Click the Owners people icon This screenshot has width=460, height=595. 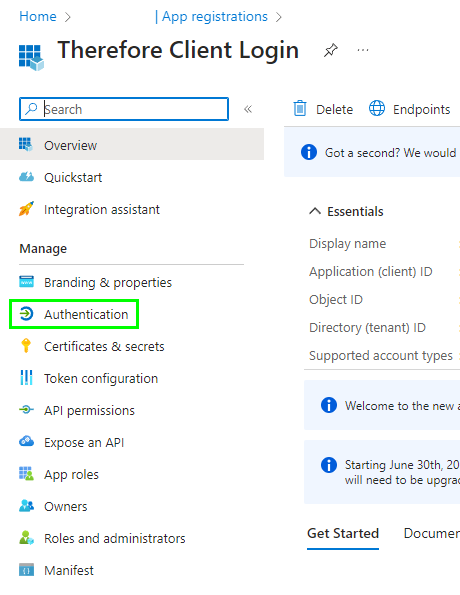(x=26, y=505)
